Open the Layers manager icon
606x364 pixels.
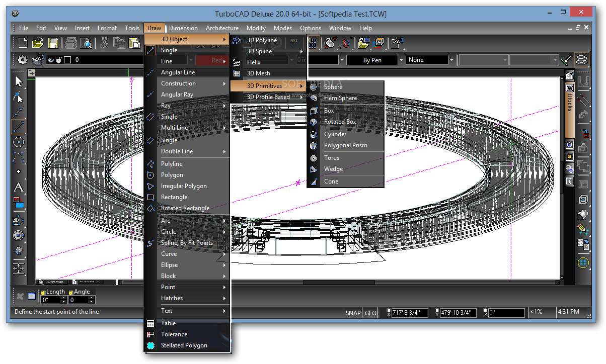click(x=38, y=60)
